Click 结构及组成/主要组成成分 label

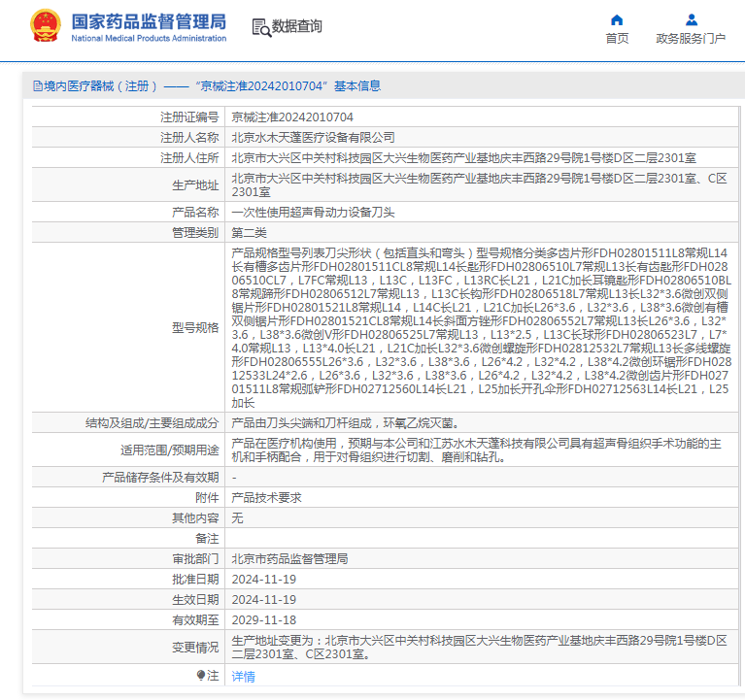point(152,423)
